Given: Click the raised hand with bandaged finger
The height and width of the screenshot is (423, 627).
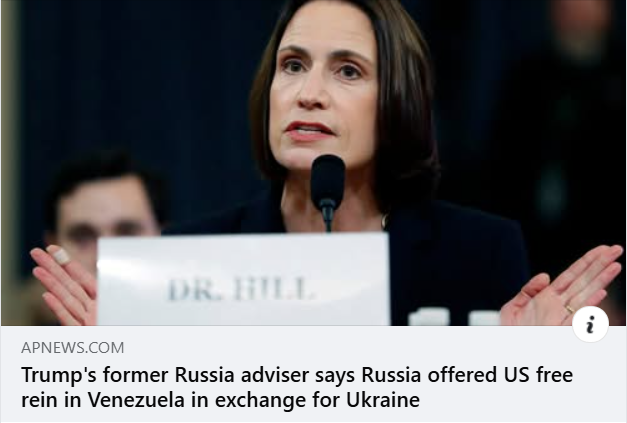Looking at the screenshot, I should coord(64,282).
